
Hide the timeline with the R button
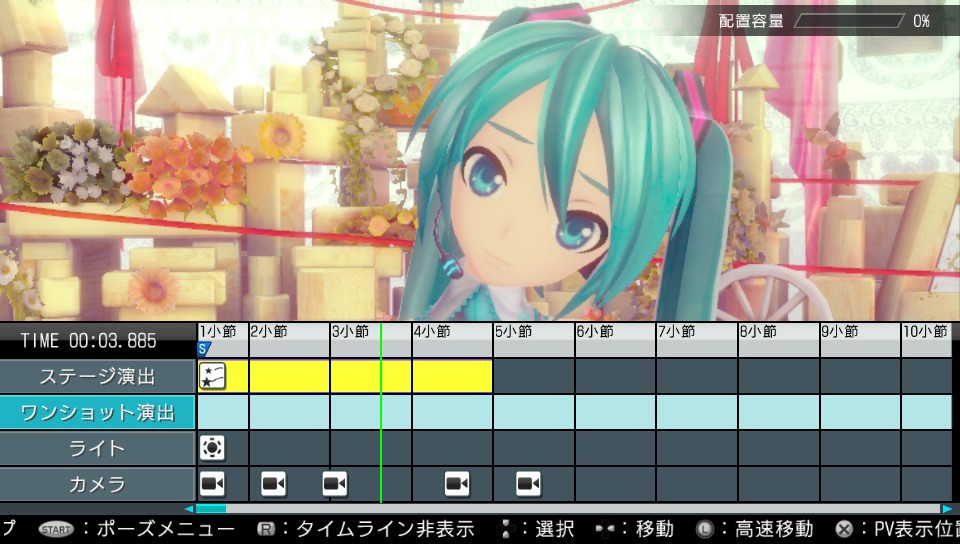(266, 529)
